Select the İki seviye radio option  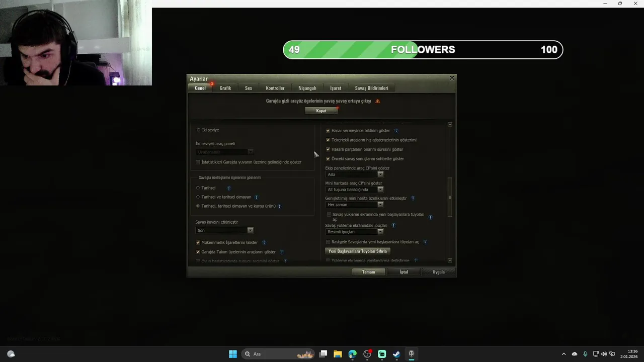(198, 130)
